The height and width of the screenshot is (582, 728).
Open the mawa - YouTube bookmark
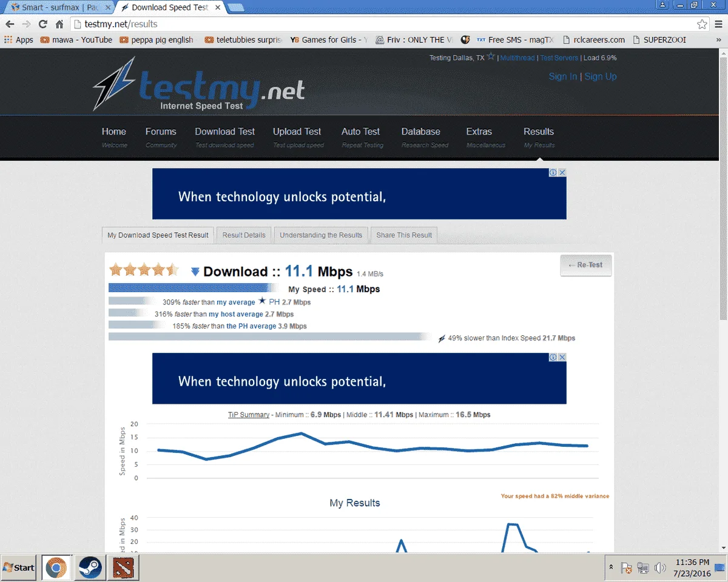coord(76,40)
